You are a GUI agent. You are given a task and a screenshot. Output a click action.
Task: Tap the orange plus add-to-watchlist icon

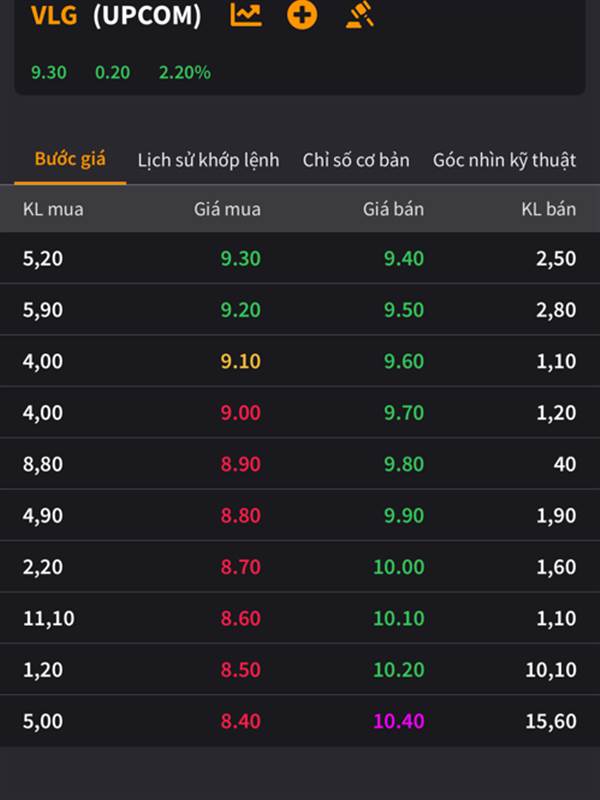click(301, 15)
